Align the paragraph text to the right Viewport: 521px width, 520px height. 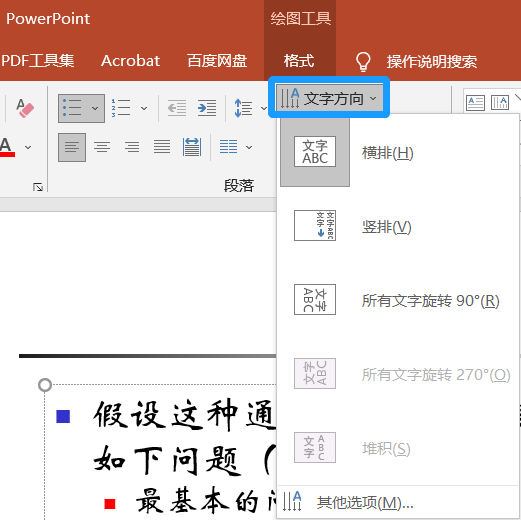click(132, 147)
